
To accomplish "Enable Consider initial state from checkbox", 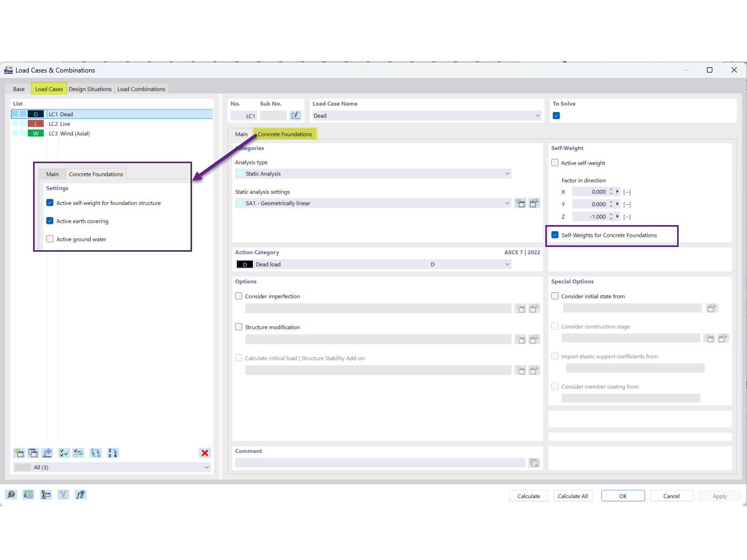I will point(555,296).
